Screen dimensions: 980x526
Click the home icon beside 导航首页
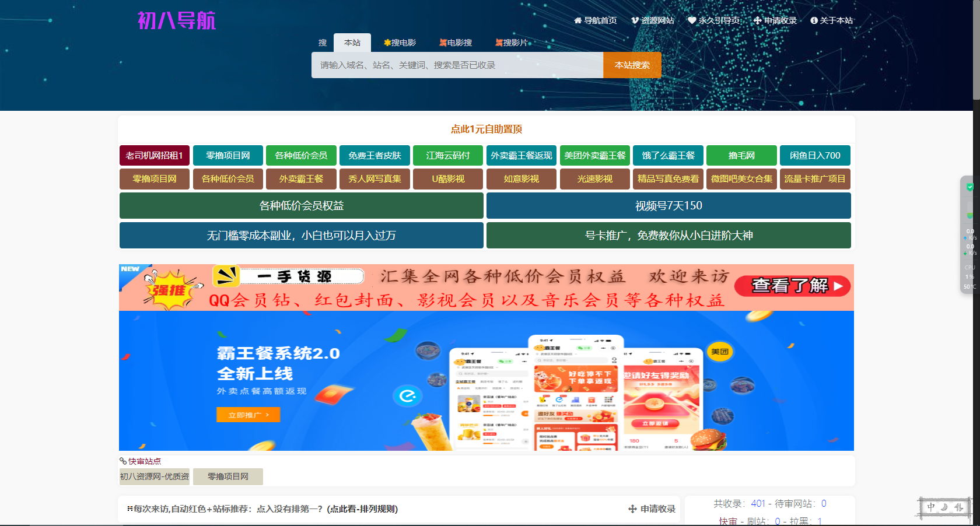(x=579, y=20)
